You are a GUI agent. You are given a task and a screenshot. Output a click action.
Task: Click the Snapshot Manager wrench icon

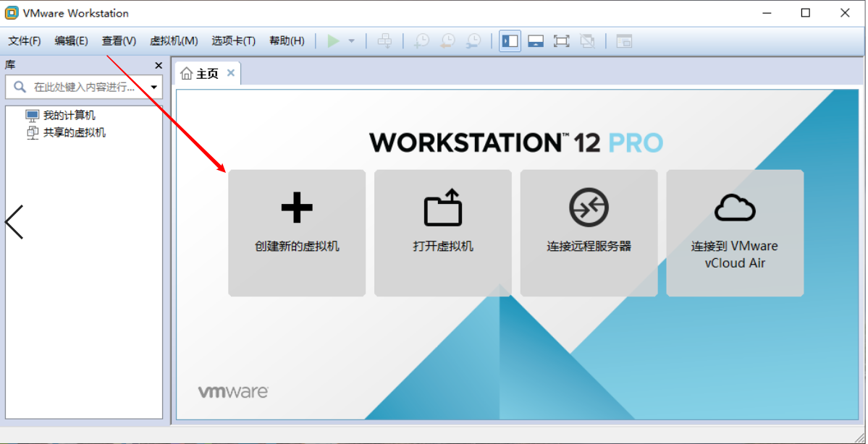click(473, 41)
